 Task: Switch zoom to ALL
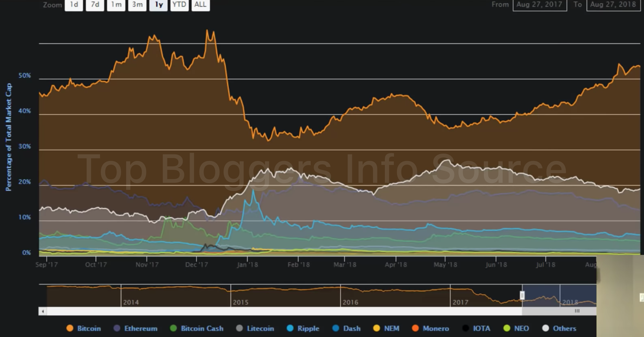click(200, 5)
